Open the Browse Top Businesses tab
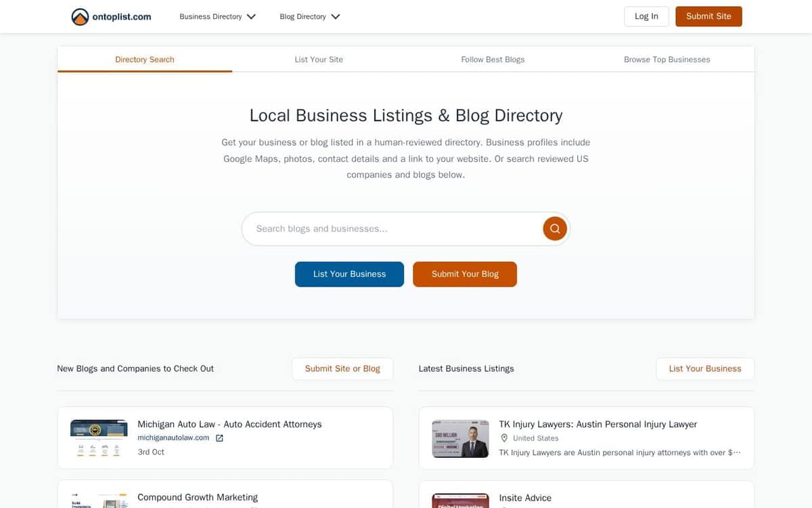This screenshot has width=812, height=508. [x=667, y=60]
